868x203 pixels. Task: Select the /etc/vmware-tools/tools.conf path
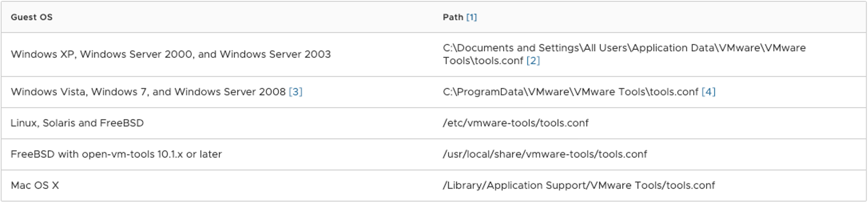pyautogui.click(x=515, y=123)
